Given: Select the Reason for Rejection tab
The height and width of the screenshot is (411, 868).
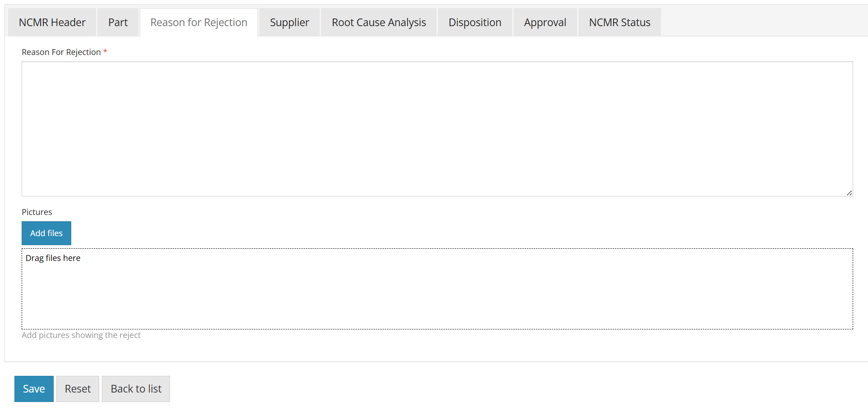Looking at the screenshot, I should click(198, 22).
